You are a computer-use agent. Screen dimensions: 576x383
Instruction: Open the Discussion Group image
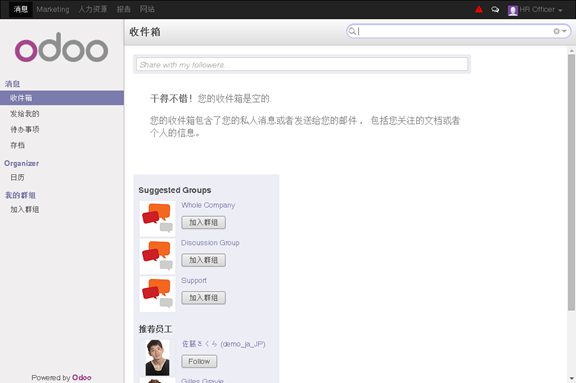pos(158,256)
